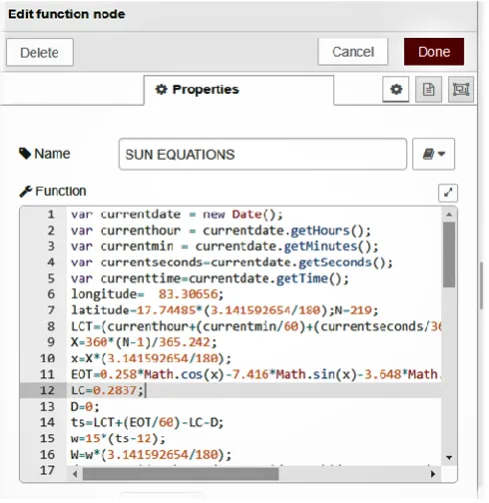Click line 2 containing getHours()
This screenshot has width=489, height=503.
[x=221, y=231]
